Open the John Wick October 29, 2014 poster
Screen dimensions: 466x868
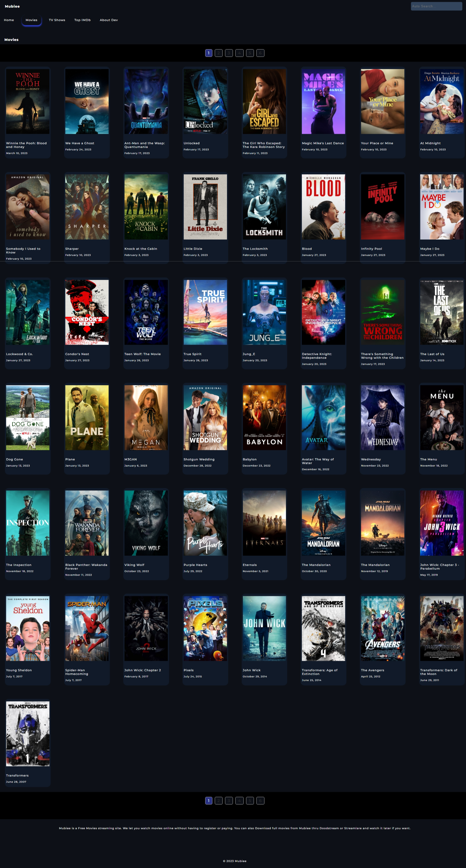264,628
